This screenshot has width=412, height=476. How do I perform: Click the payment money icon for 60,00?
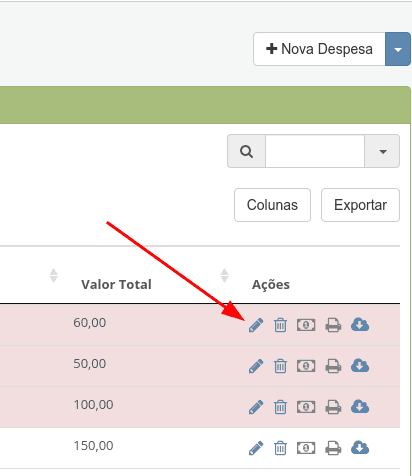tap(306, 325)
